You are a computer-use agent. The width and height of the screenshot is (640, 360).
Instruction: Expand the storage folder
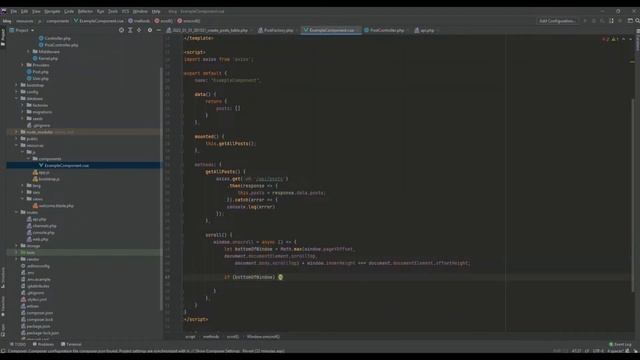coord(17,246)
